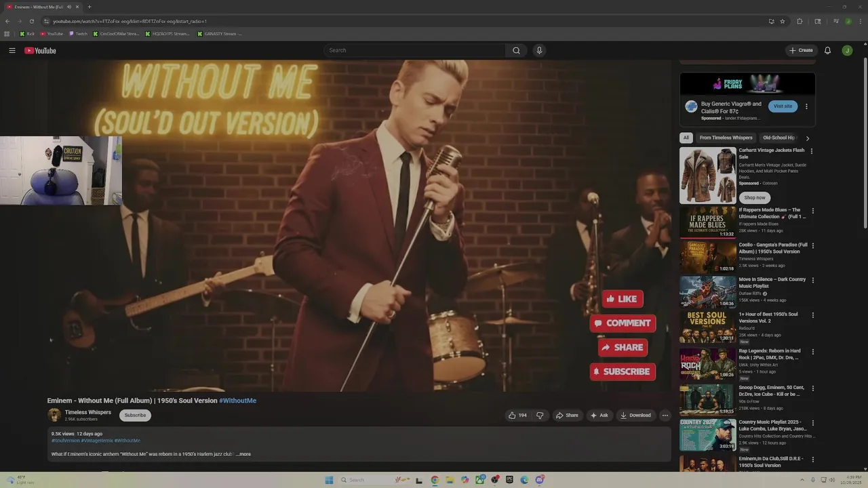Subscribe to Timeless Whispers channel
The height and width of the screenshot is (488, 868).
[x=135, y=415]
